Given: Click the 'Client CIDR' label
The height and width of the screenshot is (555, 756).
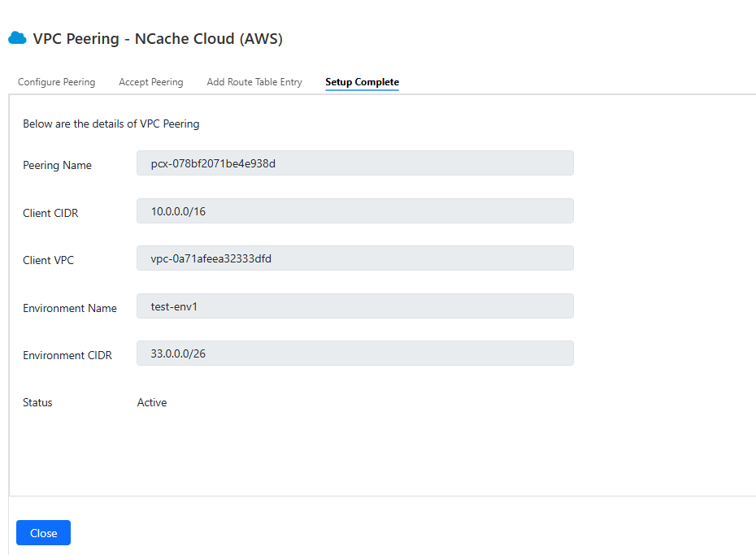Looking at the screenshot, I should point(50,213).
